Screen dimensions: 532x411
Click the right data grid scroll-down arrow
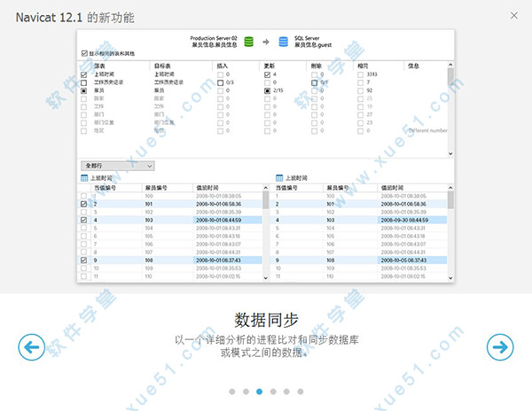[x=450, y=278]
